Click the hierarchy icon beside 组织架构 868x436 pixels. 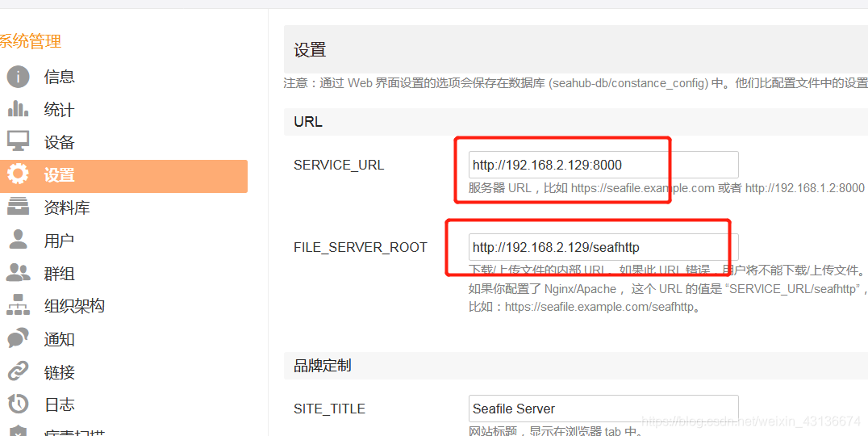pos(18,305)
